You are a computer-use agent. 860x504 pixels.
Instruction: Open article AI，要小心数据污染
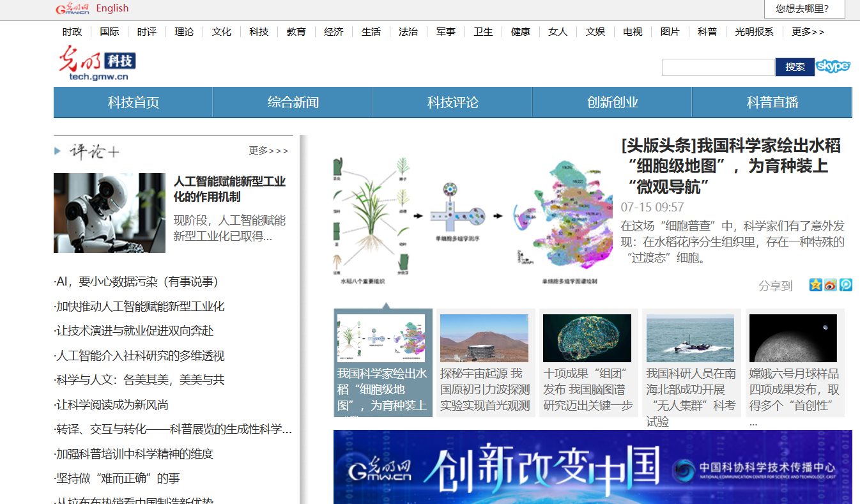coord(137,282)
